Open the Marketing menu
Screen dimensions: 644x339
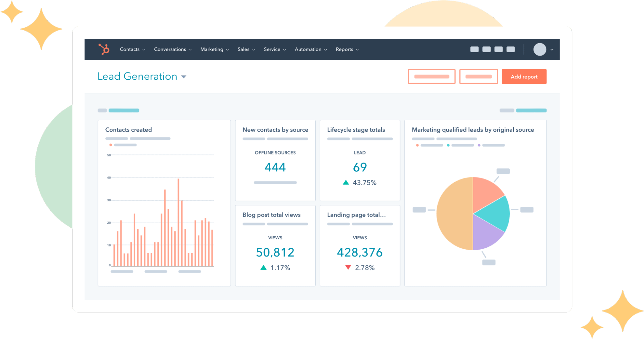click(x=212, y=49)
